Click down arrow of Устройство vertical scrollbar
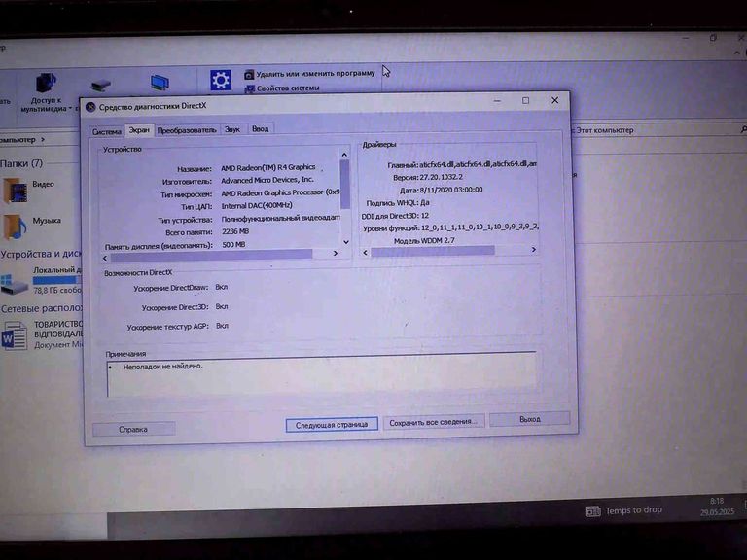747x560 pixels. 346,242
